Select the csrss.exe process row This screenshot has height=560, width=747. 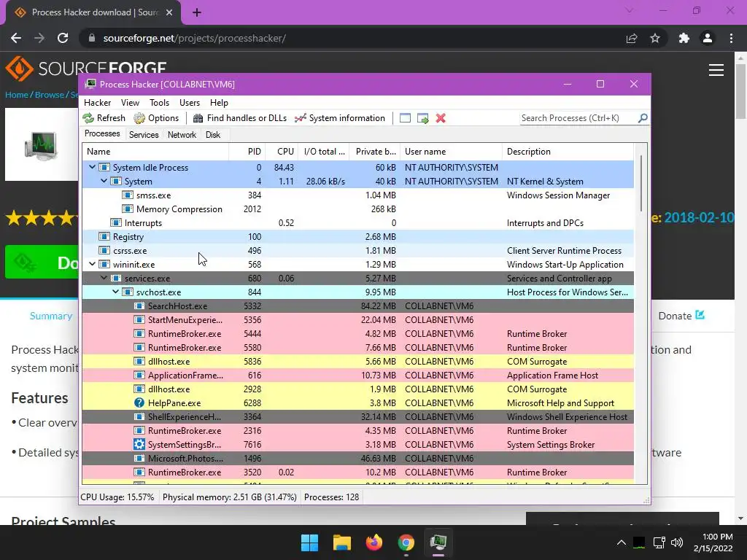pyautogui.click(x=357, y=251)
